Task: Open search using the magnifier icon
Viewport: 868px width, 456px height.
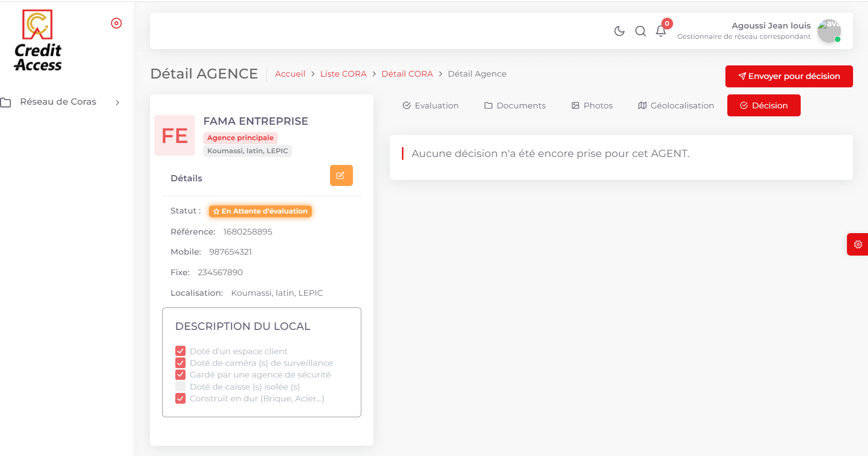Action: click(x=640, y=31)
